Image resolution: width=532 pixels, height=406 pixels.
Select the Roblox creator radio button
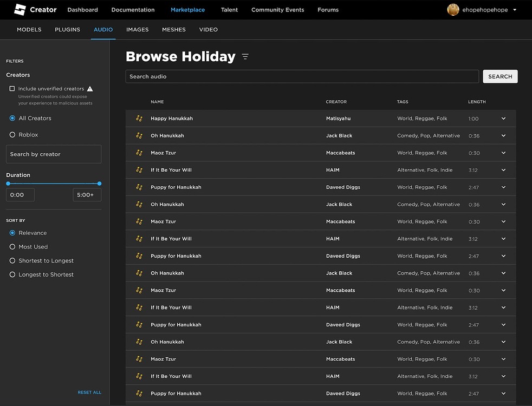click(x=12, y=135)
